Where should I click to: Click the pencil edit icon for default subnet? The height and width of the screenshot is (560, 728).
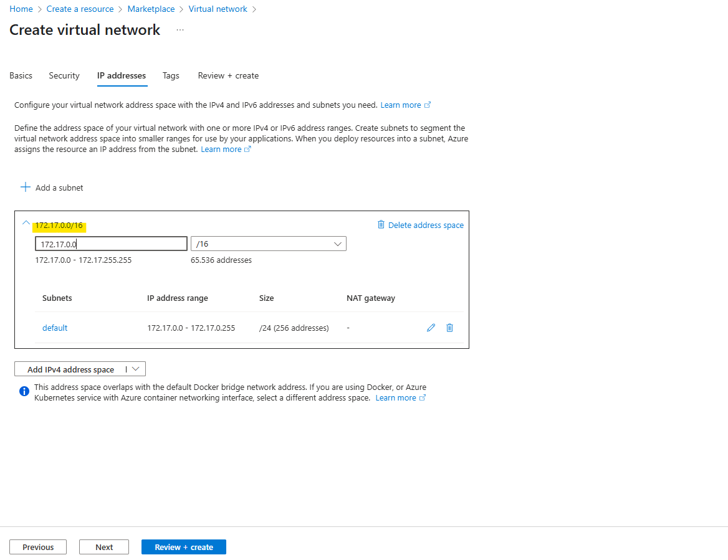point(431,328)
